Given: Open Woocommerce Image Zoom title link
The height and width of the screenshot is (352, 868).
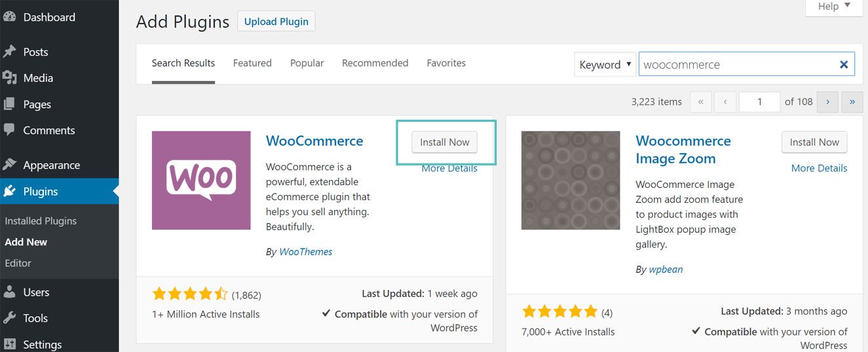Looking at the screenshot, I should click(683, 149).
